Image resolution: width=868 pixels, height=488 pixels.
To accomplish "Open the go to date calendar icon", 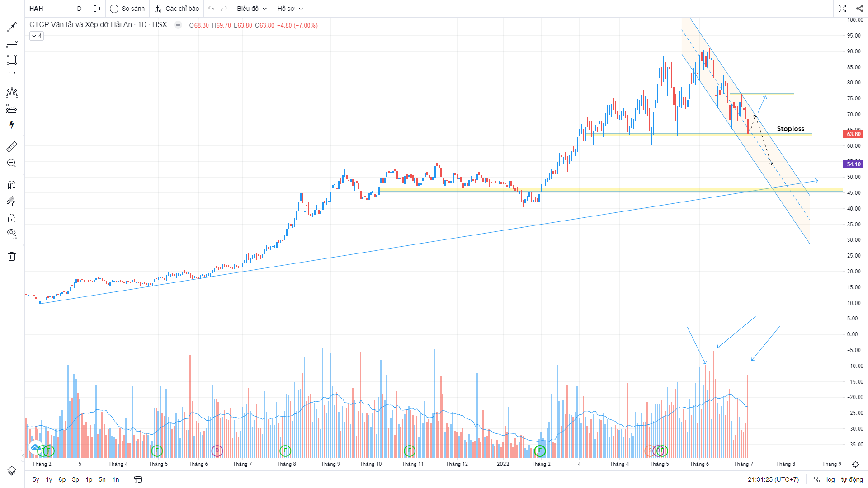I will [x=138, y=479].
